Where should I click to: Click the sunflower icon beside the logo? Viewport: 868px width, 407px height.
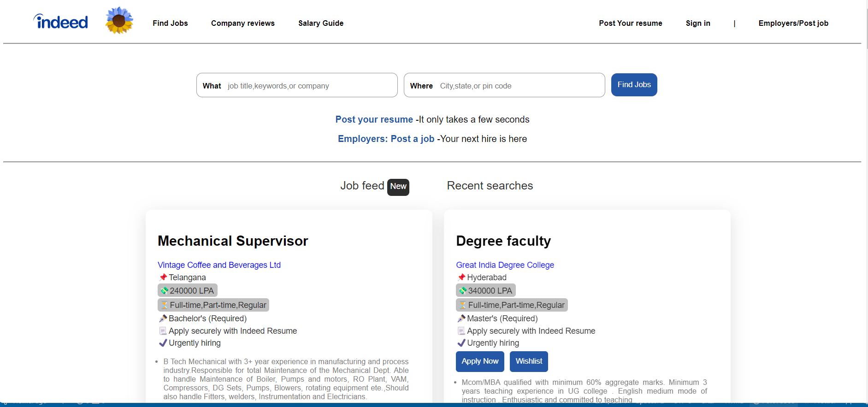click(119, 21)
